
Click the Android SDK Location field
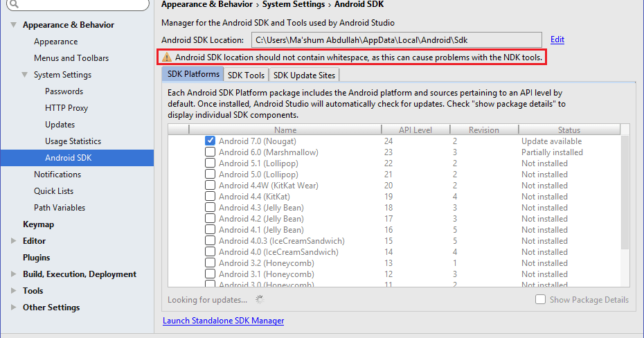tap(397, 40)
